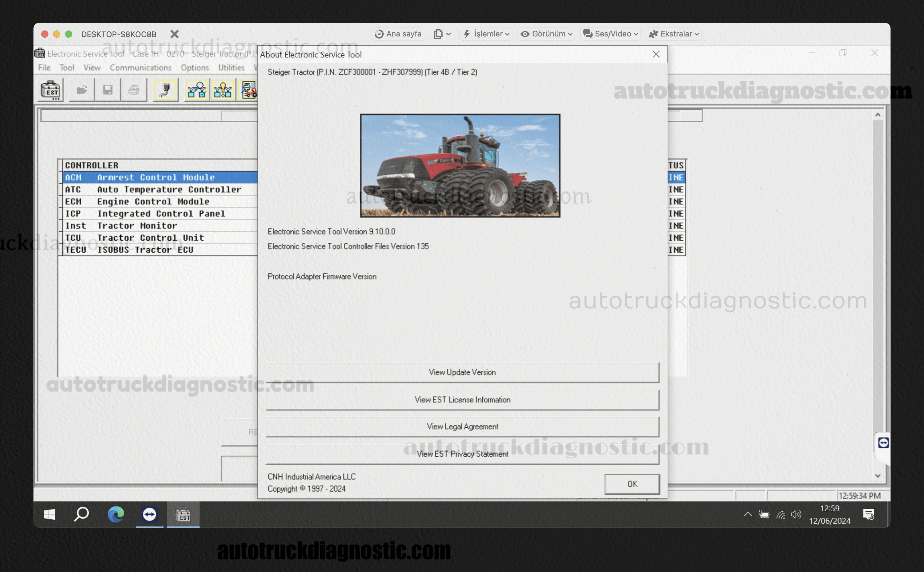The height and width of the screenshot is (572, 924).
Task: Select the ACM Armrest Control Module row
Action: coord(160,178)
